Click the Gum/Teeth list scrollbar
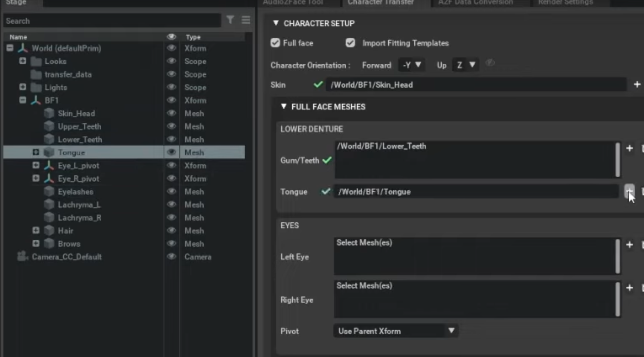The image size is (644, 357). pos(617,160)
